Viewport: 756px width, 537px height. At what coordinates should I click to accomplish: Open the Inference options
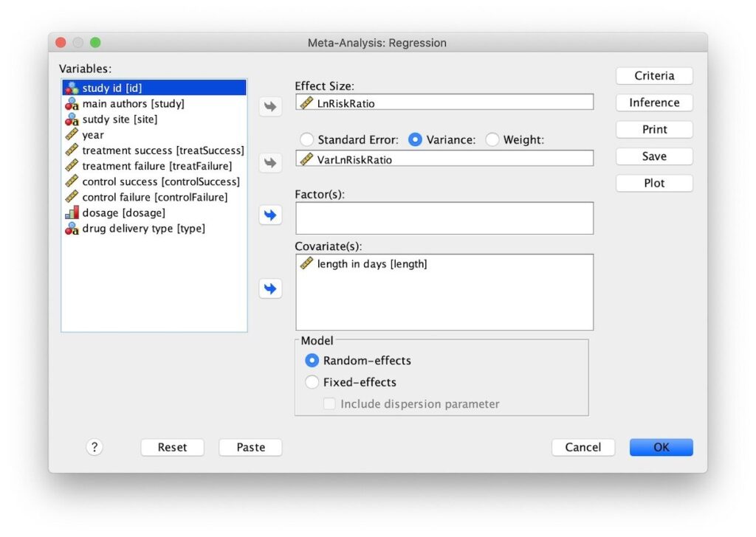click(654, 103)
